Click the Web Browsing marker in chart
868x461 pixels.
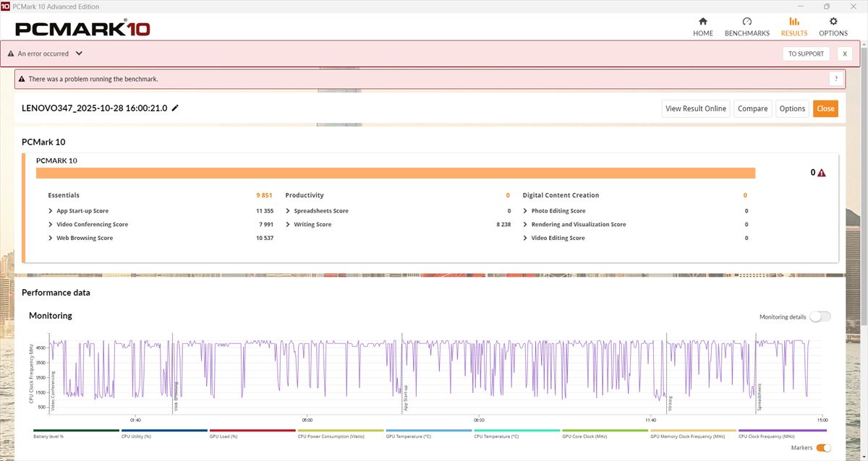point(176,397)
